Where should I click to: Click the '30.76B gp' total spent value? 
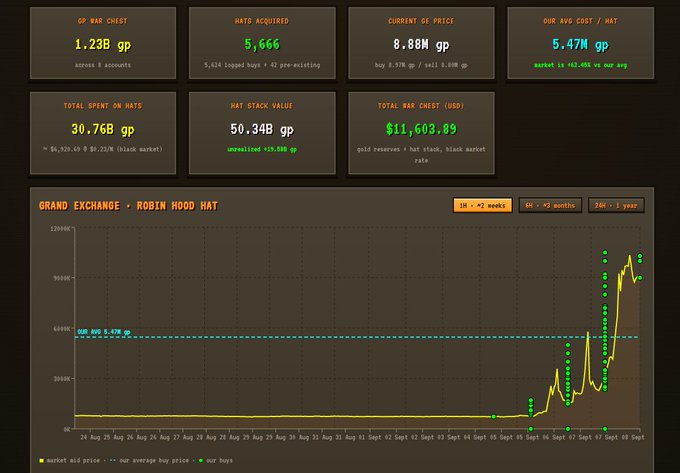coord(103,129)
